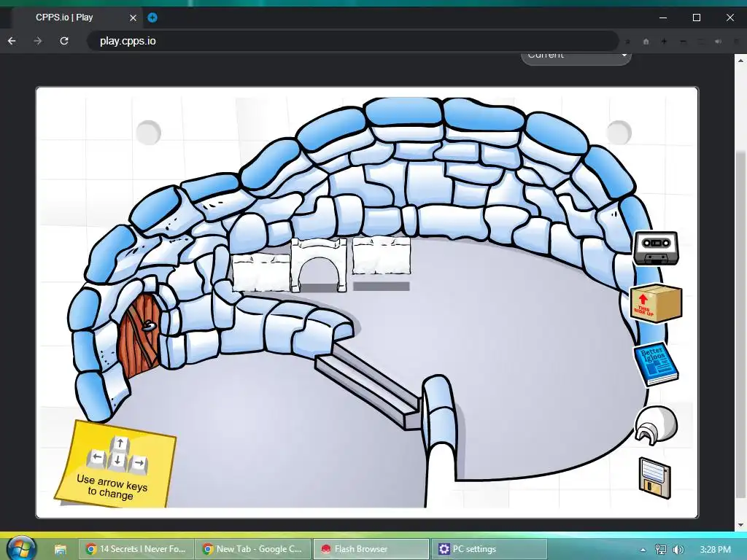This screenshot has height=560, width=747.
Task: Open the Windows Start orb
Action: 21,548
